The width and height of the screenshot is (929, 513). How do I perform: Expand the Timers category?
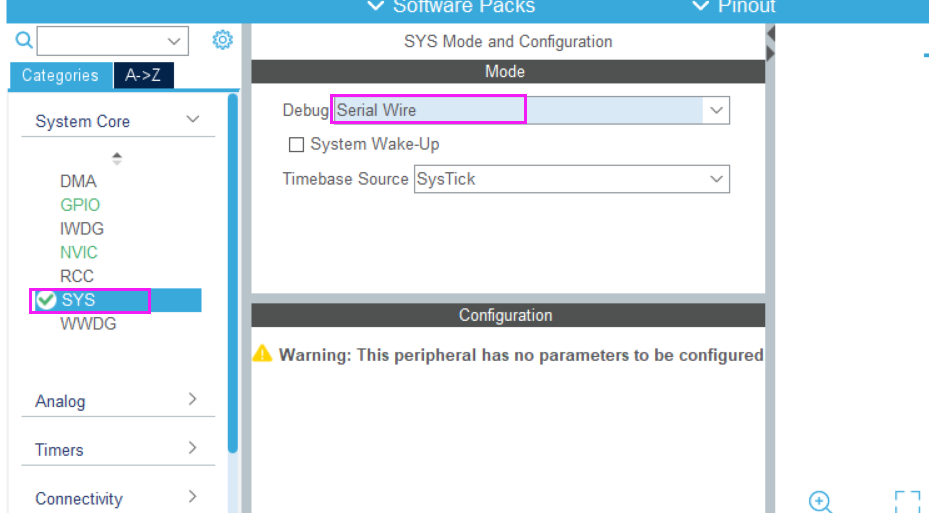pos(193,448)
